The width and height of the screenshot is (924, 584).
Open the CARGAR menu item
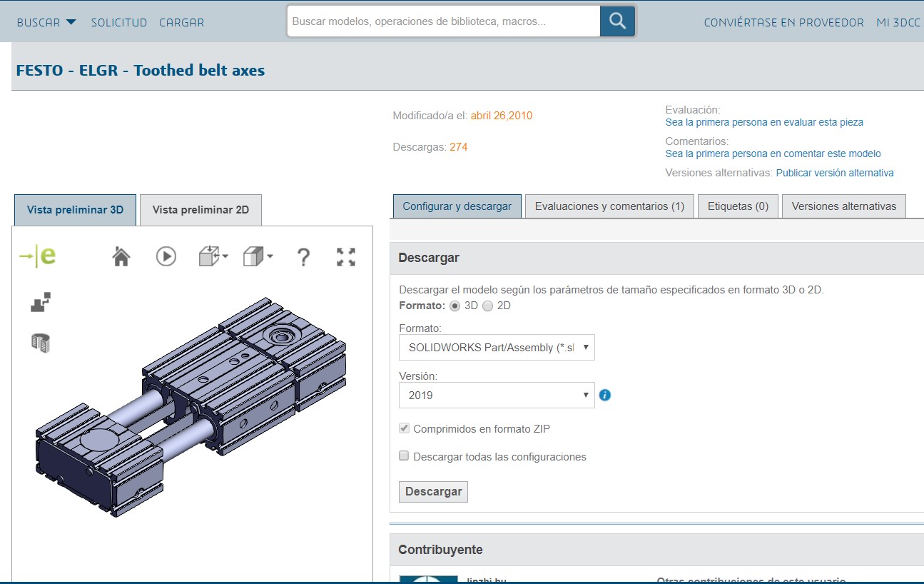[x=182, y=22]
